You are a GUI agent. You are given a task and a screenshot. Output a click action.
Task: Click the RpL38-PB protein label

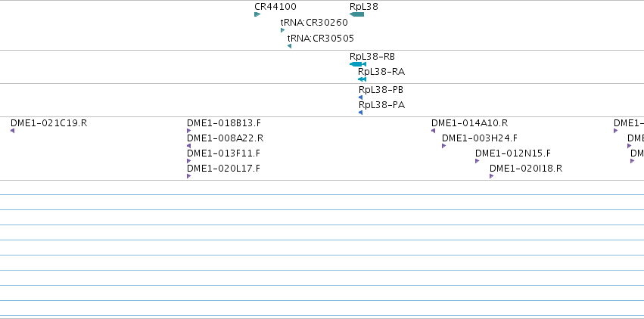coord(381,90)
